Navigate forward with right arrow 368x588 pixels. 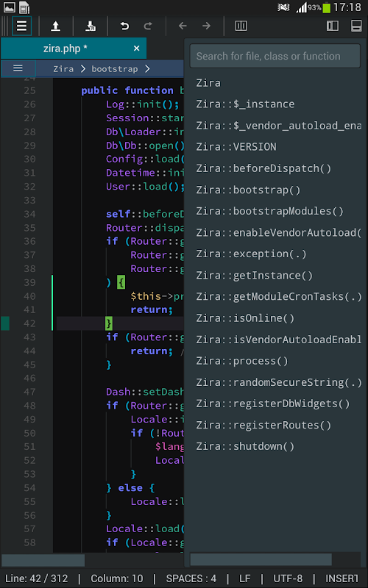coord(207,26)
